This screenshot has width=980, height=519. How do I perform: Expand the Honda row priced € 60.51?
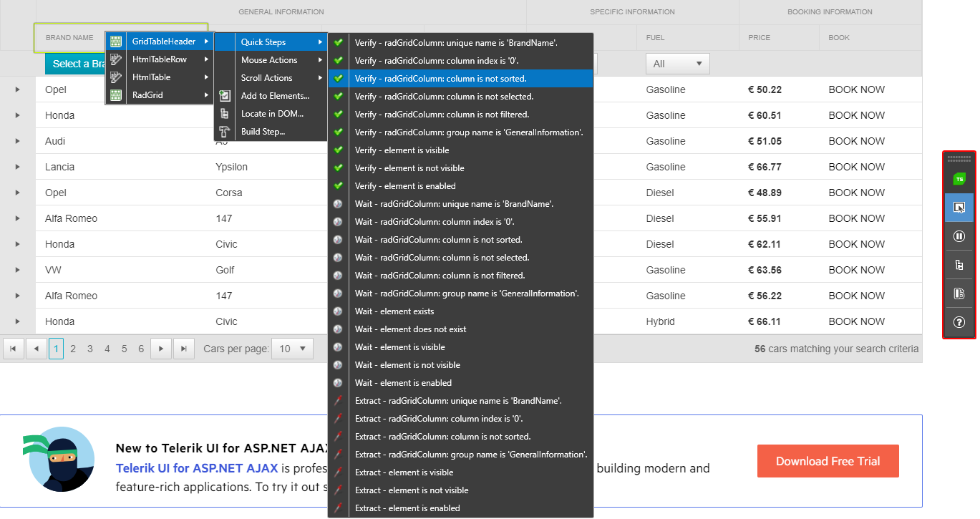pos(18,115)
